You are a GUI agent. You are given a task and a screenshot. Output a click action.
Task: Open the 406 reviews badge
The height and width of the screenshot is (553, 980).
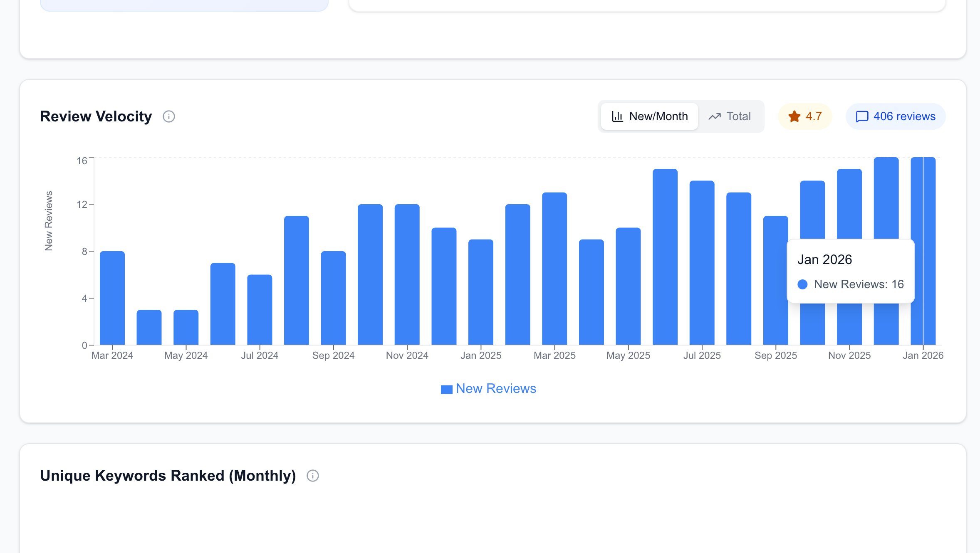pyautogui.click(x=895, y=116)
